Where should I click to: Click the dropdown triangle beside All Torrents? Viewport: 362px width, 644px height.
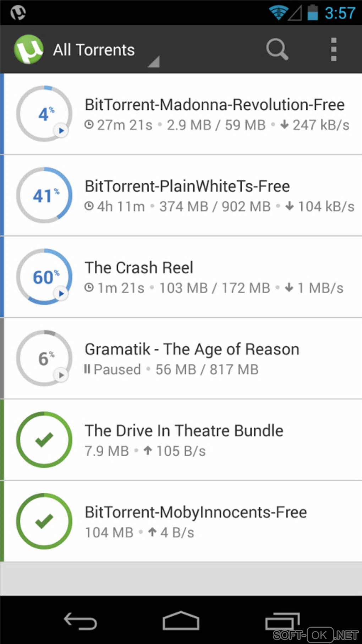(x=154, y=62)
